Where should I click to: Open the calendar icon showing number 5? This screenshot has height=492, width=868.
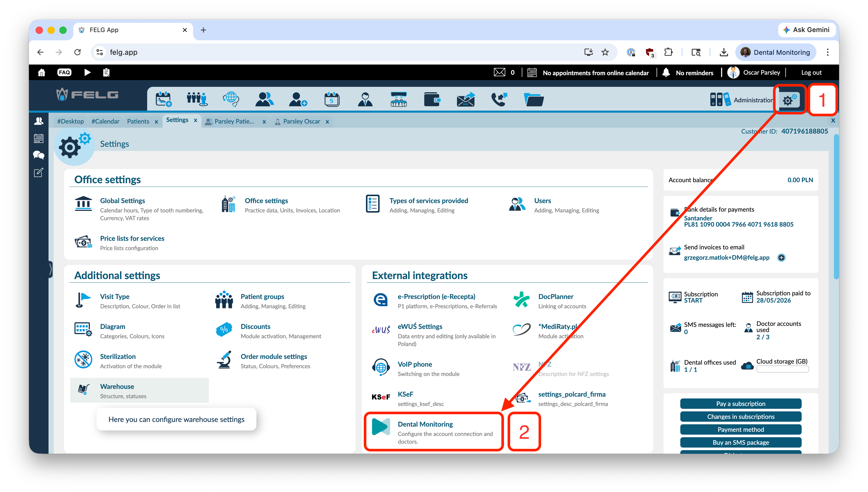332,99
